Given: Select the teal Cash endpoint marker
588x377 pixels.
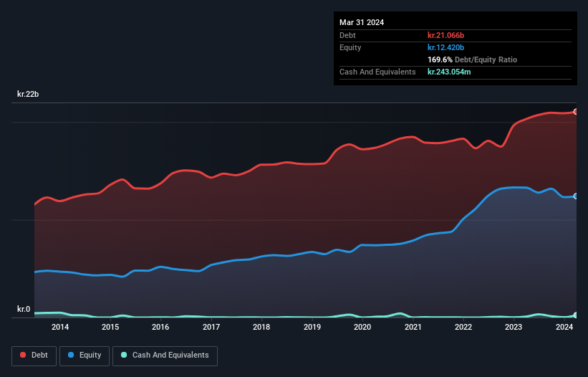Looking at the screenshot, I should point(575,315).
